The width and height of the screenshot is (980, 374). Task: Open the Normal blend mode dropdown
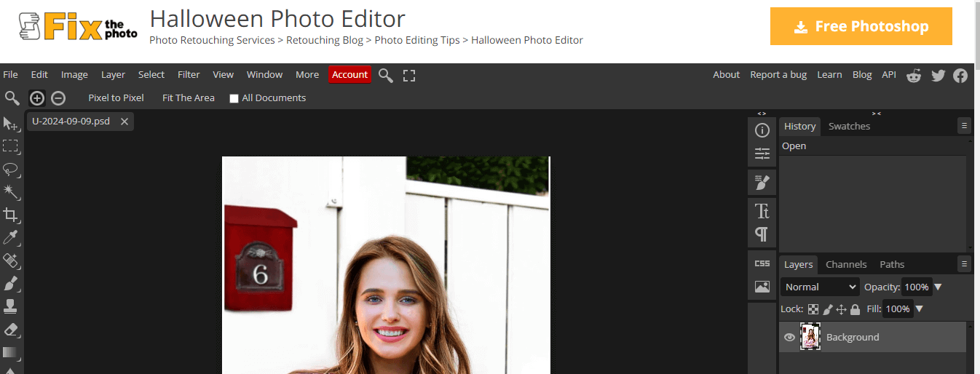point(820,287)
